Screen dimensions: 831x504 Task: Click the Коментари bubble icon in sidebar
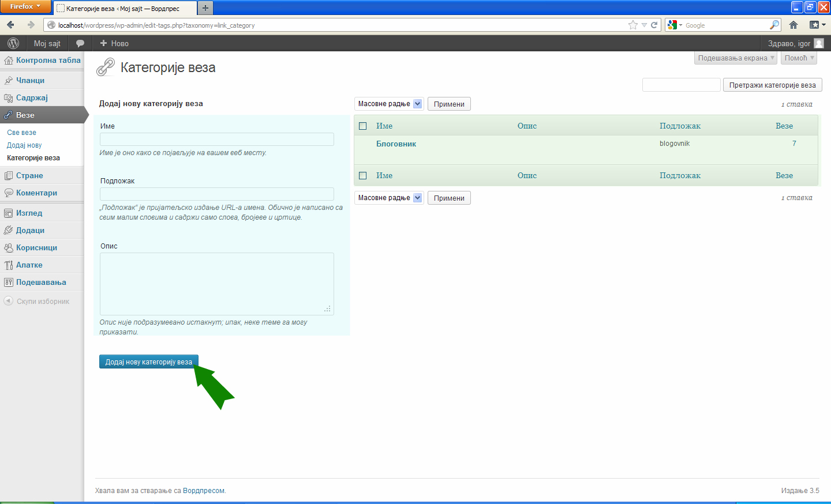coord(8,193)
